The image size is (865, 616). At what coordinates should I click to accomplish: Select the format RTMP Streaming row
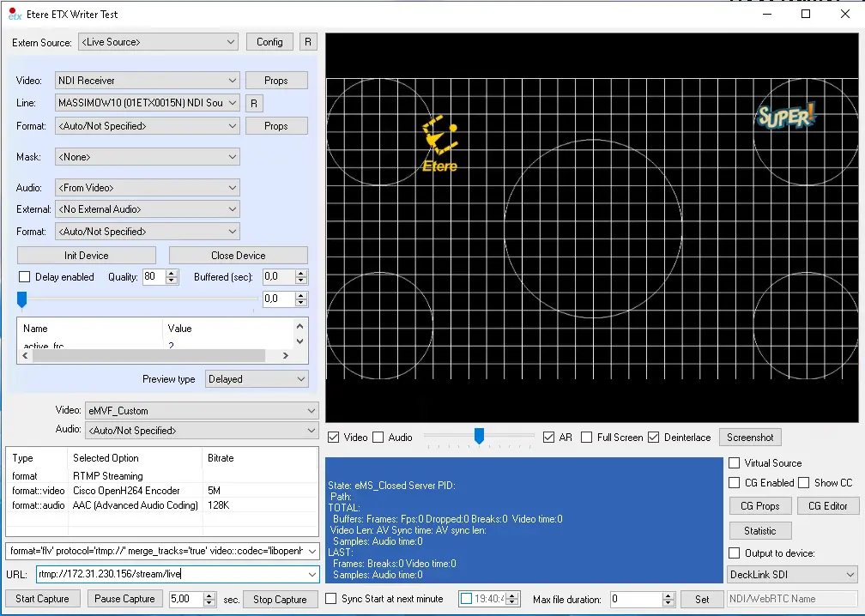(107, 476)
